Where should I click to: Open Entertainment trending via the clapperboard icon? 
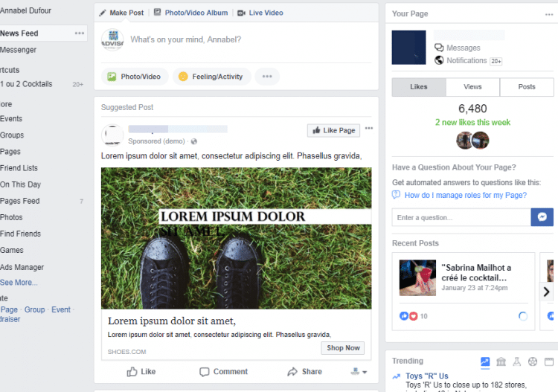[x=548, y=362]
